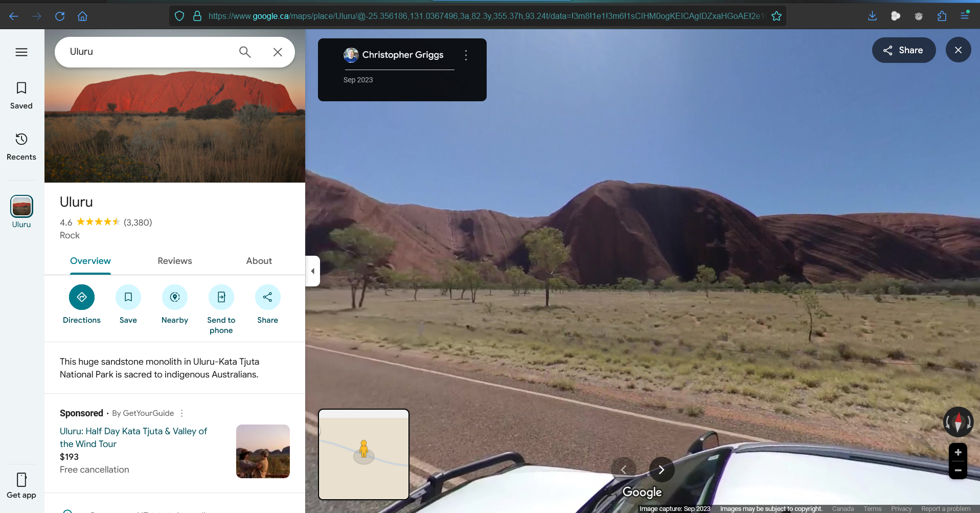The width and height of the screenshot is (980, 513).
Task: Share the Uluru place from panel
Action: click(268, 305)
